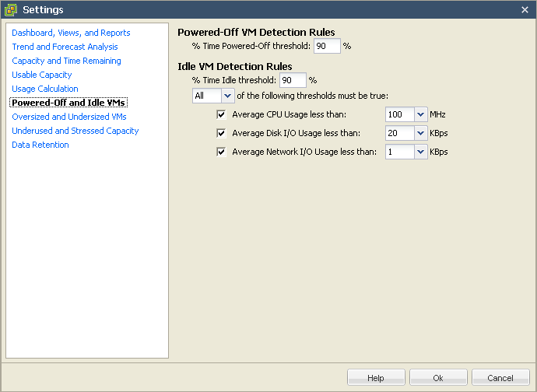The height and width of the screenshot is (392, 537).
Task: Expand the Network I/O KBps value dropdown
Action: (x=420, y=152)
